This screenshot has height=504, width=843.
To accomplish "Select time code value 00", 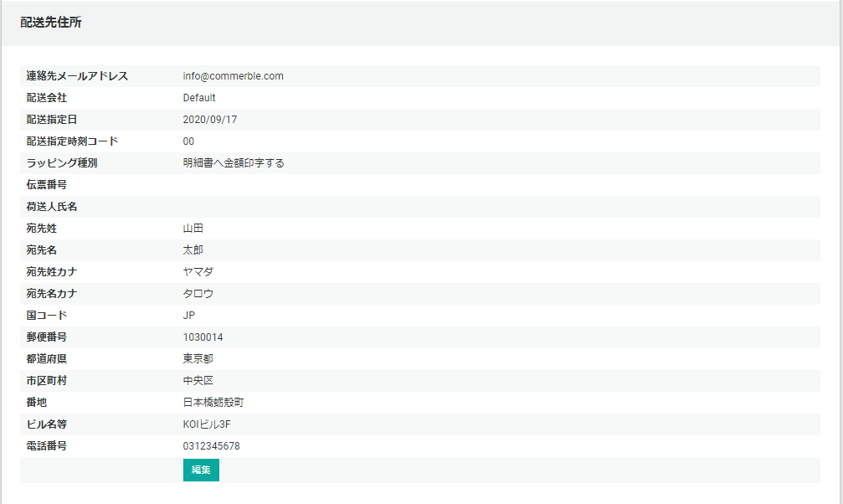I will coord(188,141).
